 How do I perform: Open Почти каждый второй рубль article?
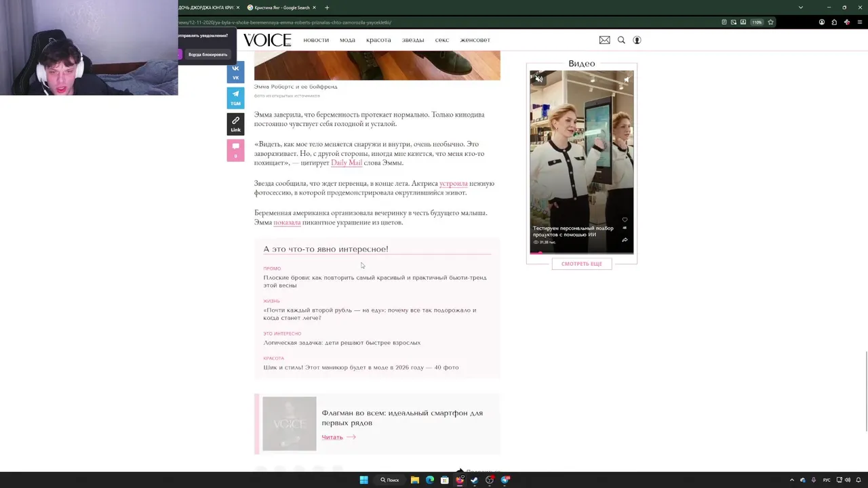(x=370, y=314)
